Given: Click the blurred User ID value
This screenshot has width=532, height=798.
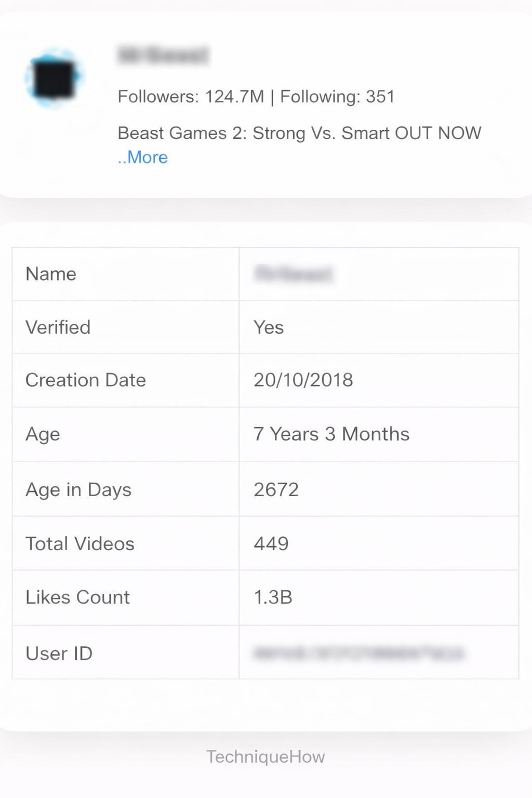Looking at the screenshot, I should [358, 653].
